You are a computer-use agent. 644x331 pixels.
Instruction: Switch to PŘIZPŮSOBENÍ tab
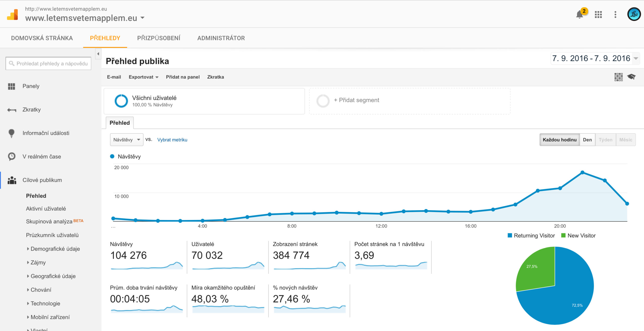tap(158, 38)
